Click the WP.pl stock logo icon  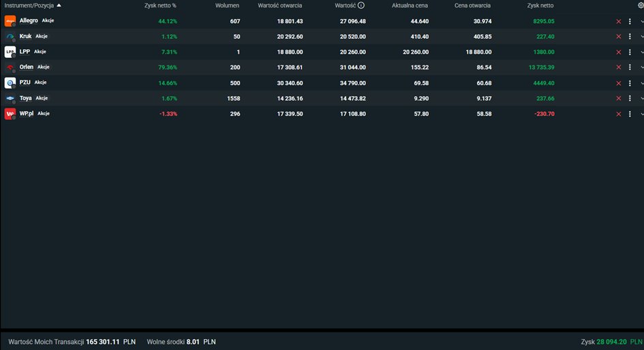pyautogui.click(x=10, y=114)
